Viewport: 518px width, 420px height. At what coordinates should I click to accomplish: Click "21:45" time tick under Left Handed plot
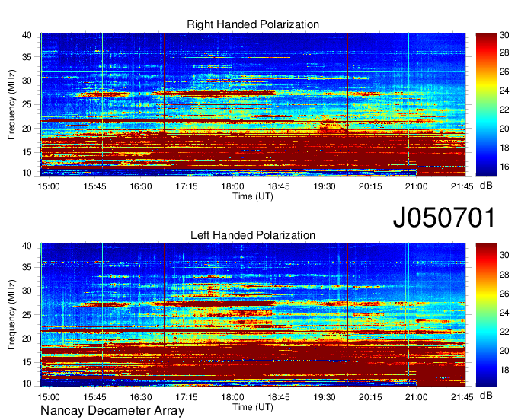tap(462, 397)
